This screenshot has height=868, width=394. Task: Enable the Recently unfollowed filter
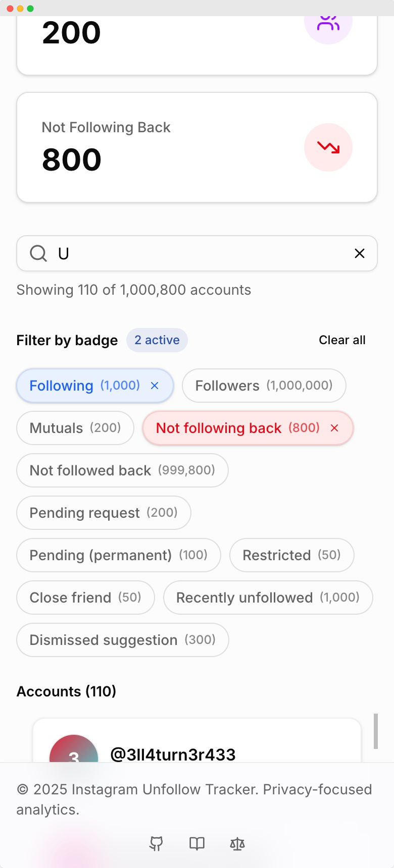point(268,598)
